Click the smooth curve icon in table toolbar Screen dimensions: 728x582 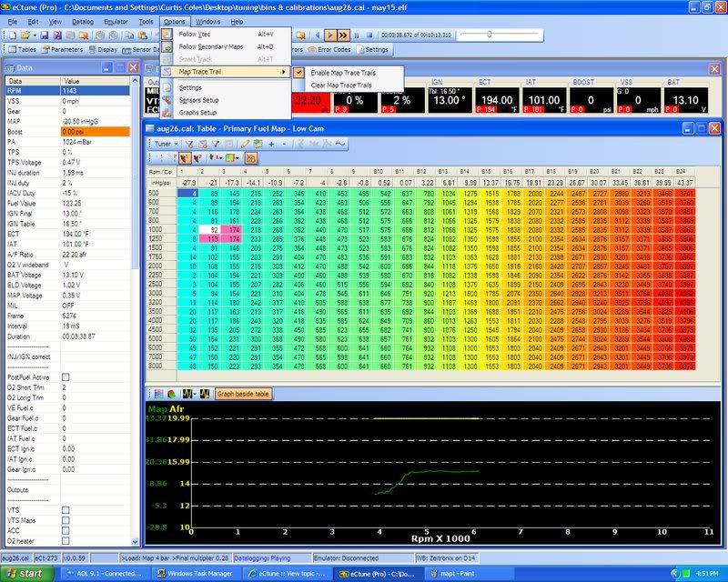[340, 144]
